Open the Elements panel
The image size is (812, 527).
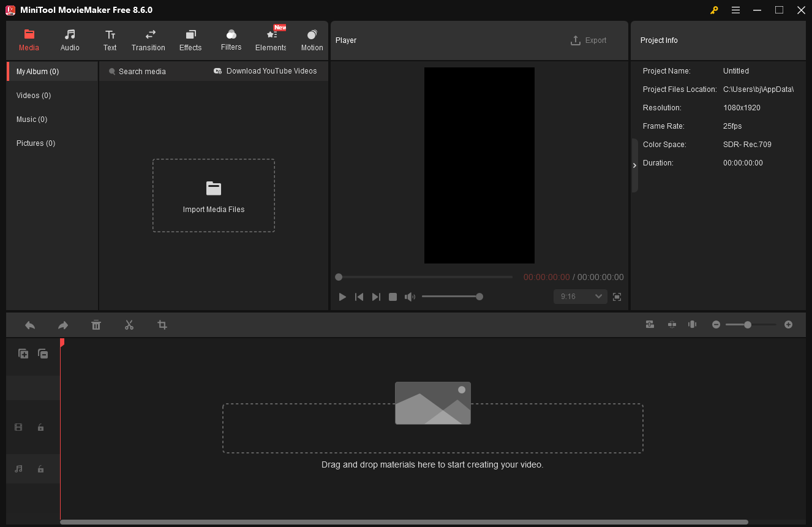click(x=270, y=40)
